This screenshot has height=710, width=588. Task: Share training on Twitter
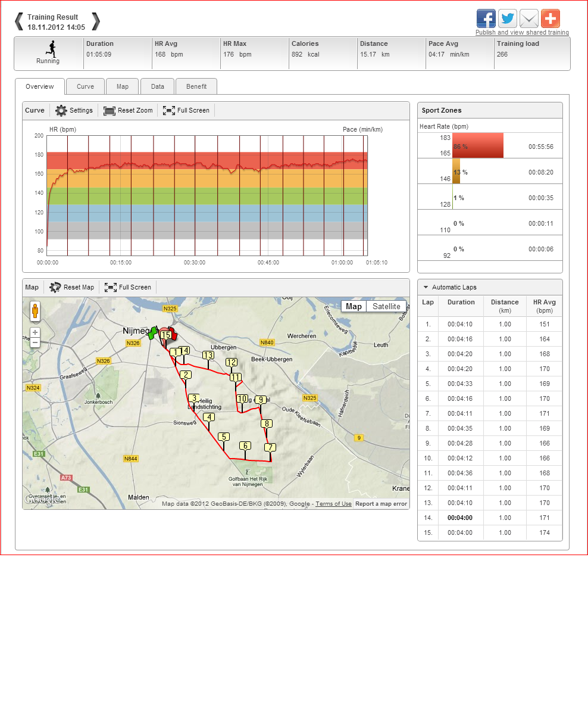coord(508,18)
